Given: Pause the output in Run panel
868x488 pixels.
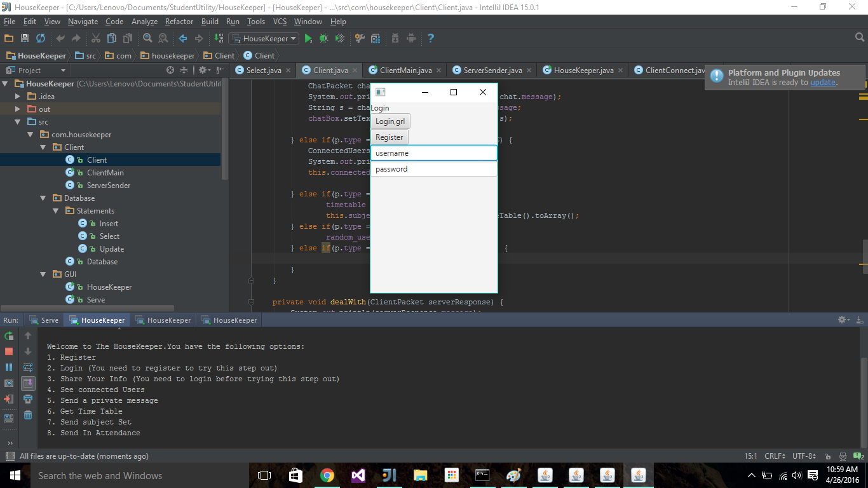Looking at the screenshot, I should tap(9, 367).
